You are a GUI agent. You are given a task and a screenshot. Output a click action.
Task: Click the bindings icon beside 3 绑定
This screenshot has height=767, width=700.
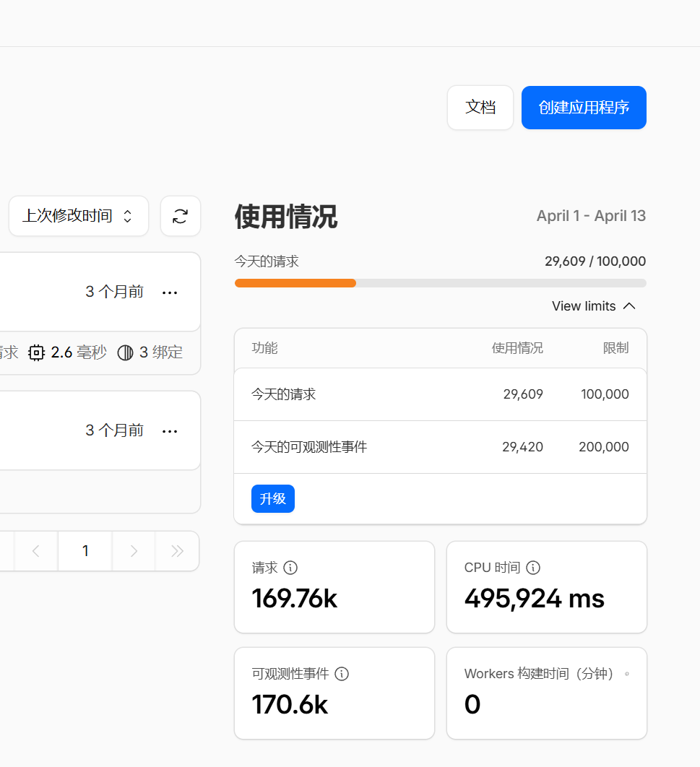point(125,352)
